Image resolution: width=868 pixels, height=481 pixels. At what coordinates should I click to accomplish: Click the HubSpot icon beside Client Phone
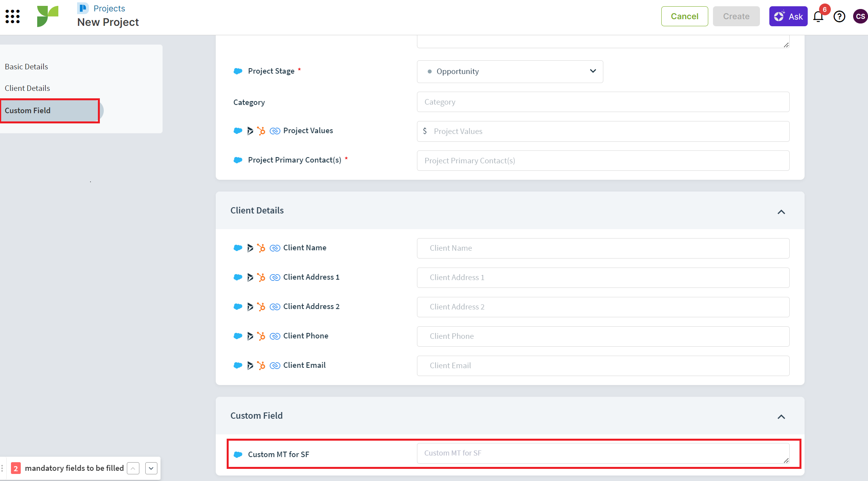coord(261,336)
